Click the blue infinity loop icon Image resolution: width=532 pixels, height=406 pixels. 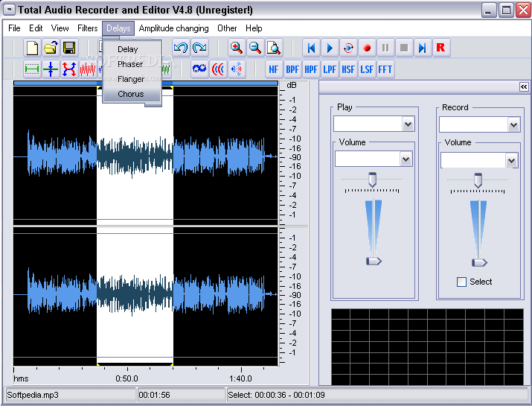[x=199, y=69]
